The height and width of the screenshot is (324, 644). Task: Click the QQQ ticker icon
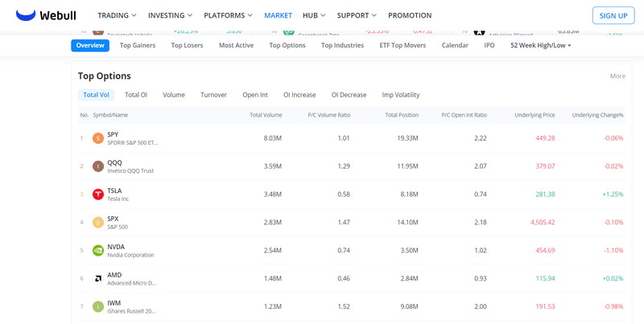(x=97, y=166)
